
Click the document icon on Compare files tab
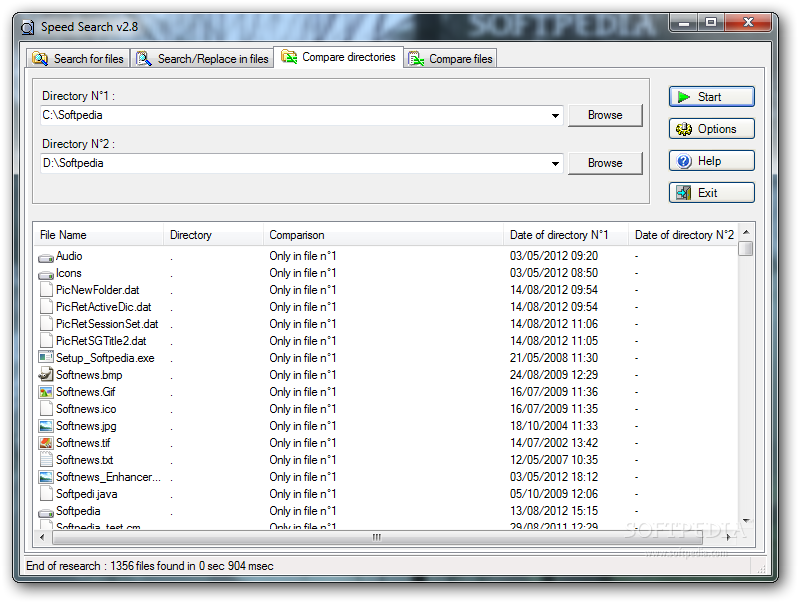coord(416,59)
